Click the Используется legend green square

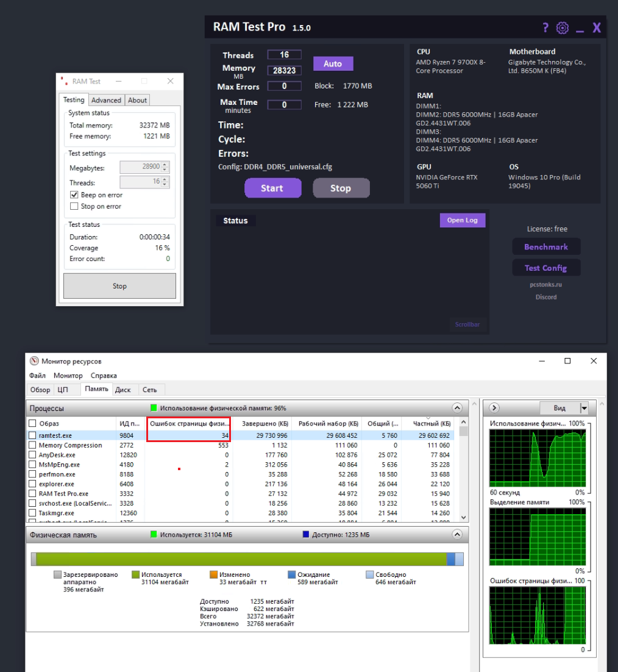click(x=135, y=574)
